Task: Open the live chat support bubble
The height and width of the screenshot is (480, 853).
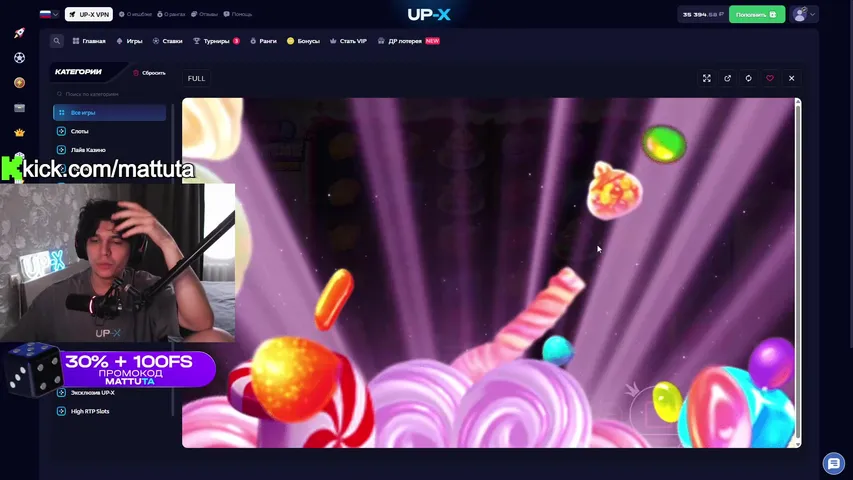Action: 833,464
